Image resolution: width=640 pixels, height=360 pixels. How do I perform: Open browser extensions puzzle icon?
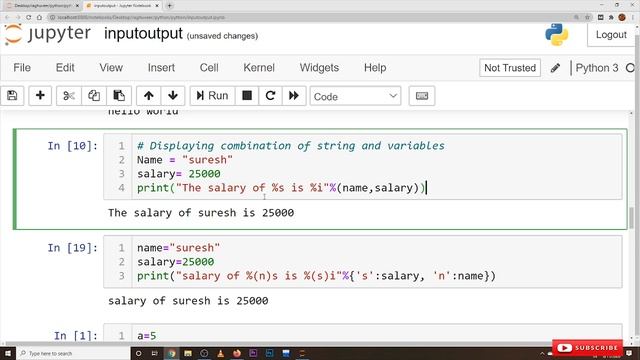pos(611,18)
